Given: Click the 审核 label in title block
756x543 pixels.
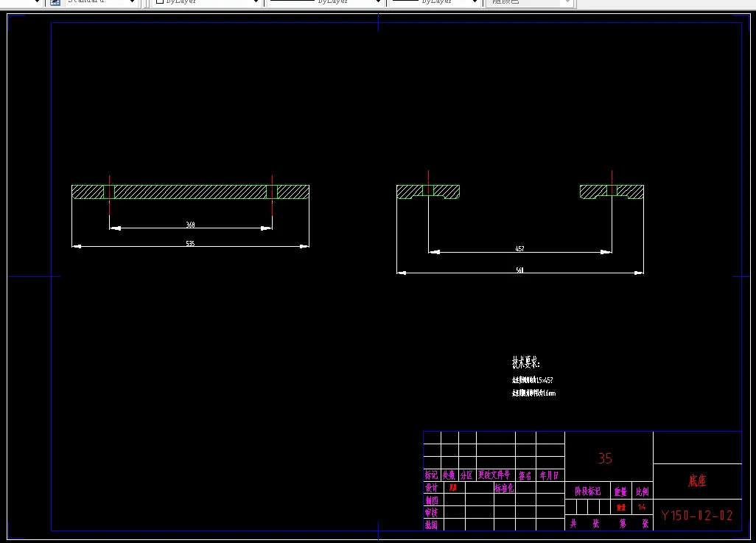Looking at the screenshot, I should 432,513.
